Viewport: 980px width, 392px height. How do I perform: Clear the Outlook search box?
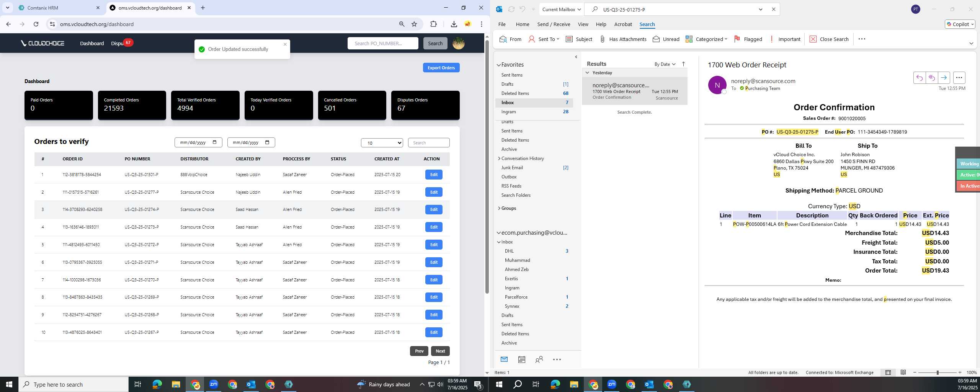pyautogui.click(x=773, y=9)
